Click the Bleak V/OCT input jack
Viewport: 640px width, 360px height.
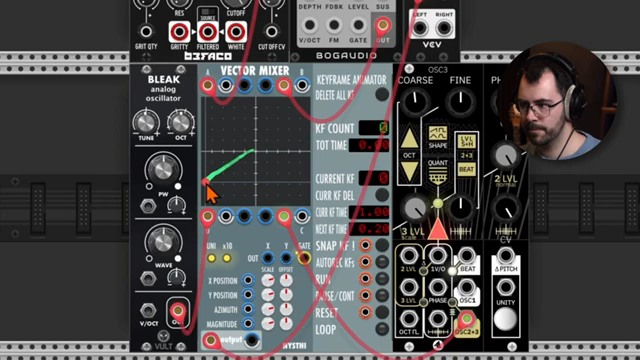point(148,310)
